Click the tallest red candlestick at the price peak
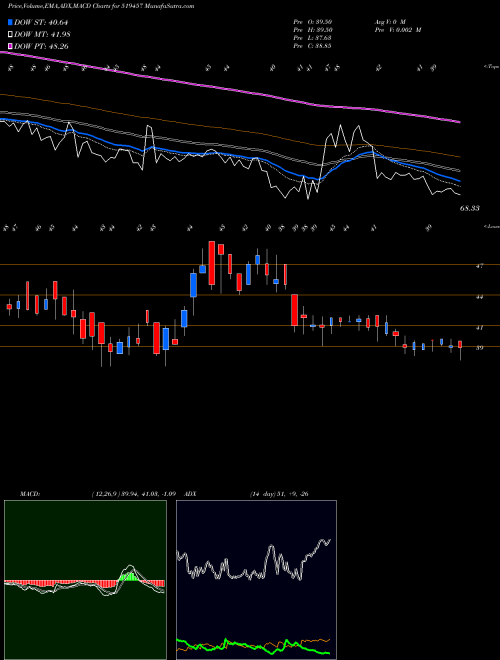500x660 pixels. (212, 263)
